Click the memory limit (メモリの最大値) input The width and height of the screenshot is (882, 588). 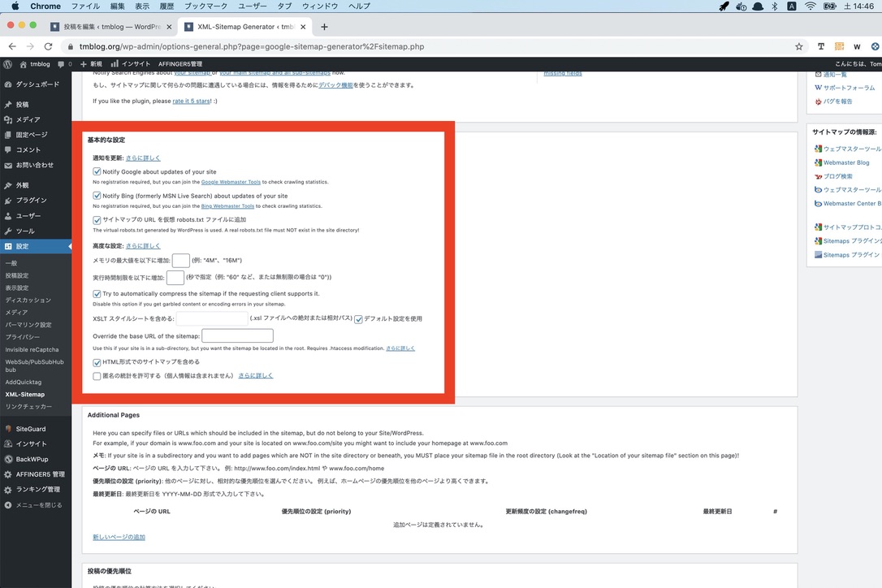pyautogui.click(x=180, y=261)
